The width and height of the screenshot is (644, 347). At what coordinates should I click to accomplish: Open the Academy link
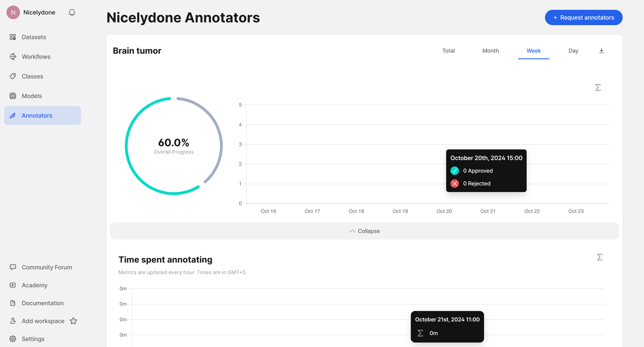pos(34,285)
